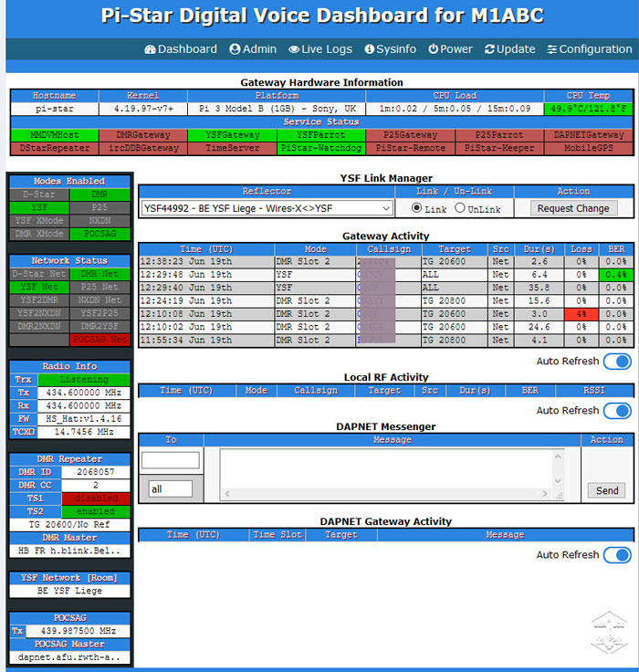
Task: Click the message box scroll down arrow
Action: [x=558, y=481]
